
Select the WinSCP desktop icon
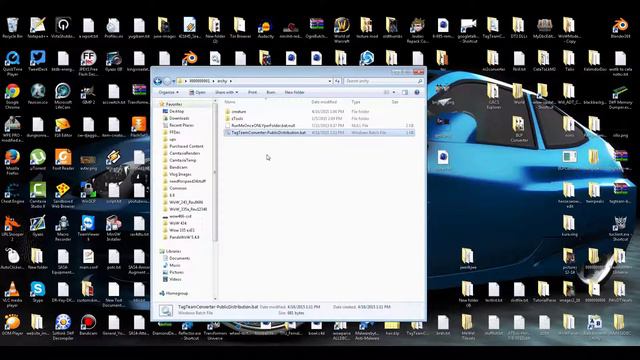pyautogui.click(x=88, y=193)
